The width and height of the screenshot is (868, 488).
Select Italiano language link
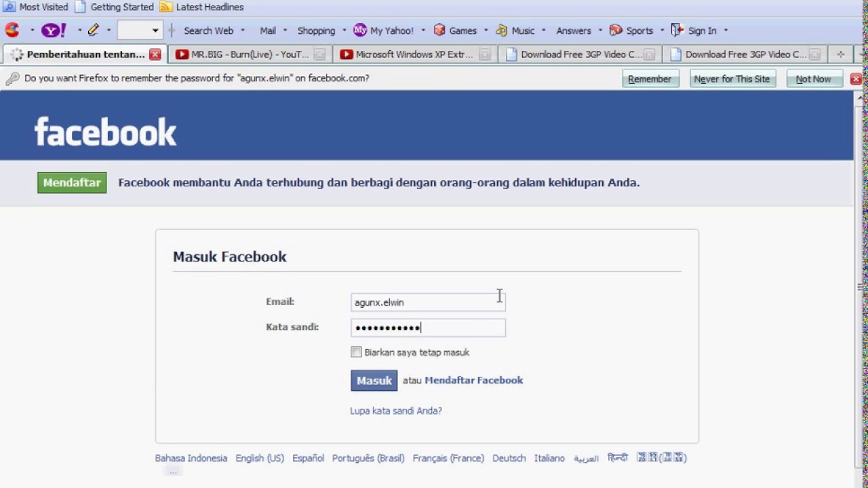point(549,458)
